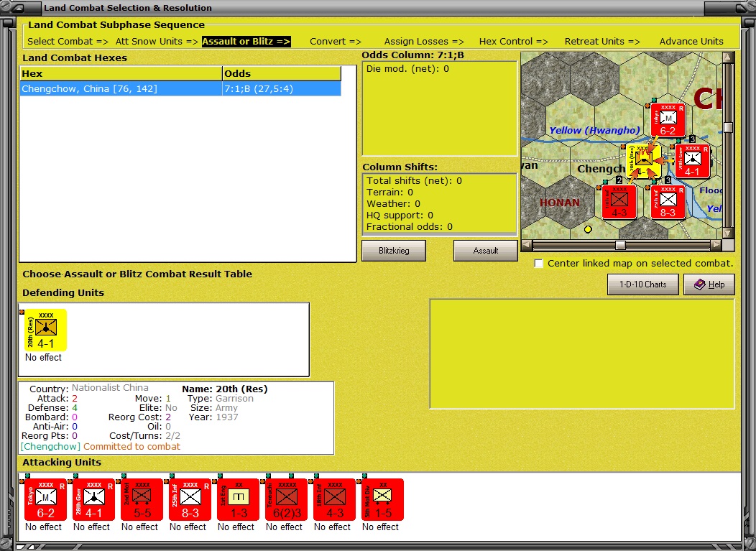
Task: Click the Odds column header
Action: [282, 74]
